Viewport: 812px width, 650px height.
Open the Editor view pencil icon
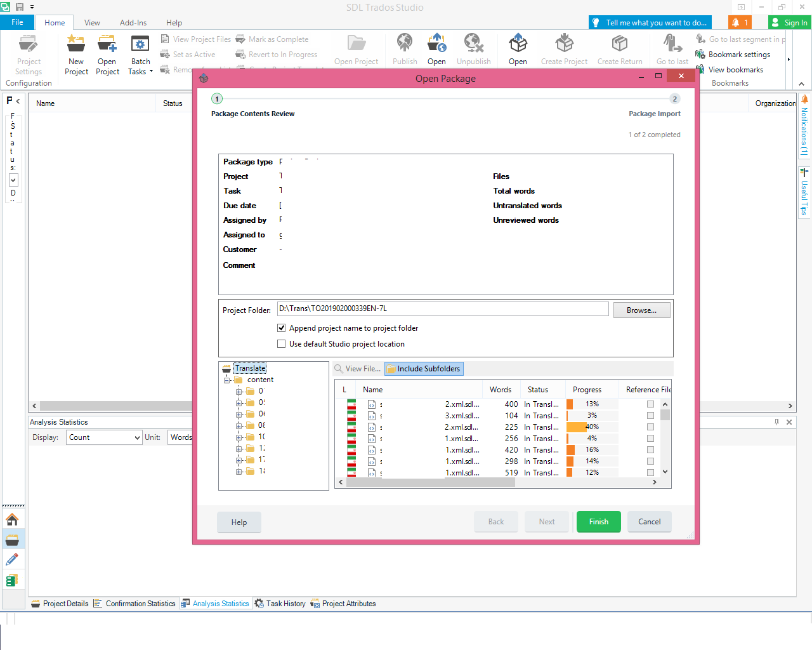coord(12,559)
